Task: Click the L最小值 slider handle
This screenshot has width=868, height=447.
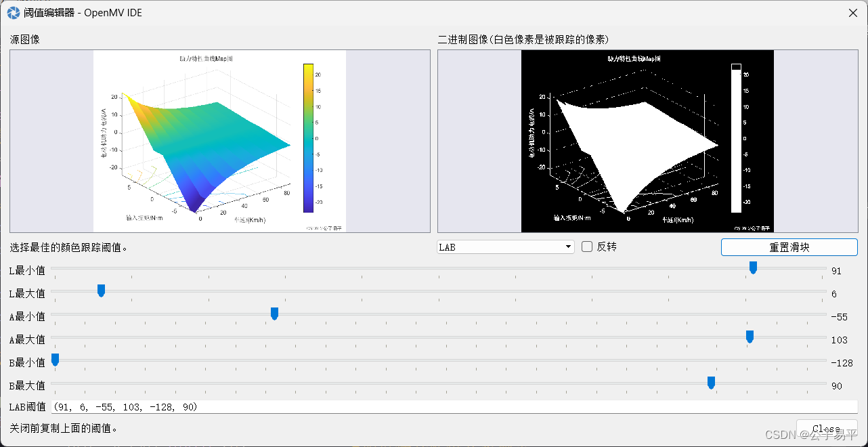Action: pyautogui.click(x=753, y=268)
